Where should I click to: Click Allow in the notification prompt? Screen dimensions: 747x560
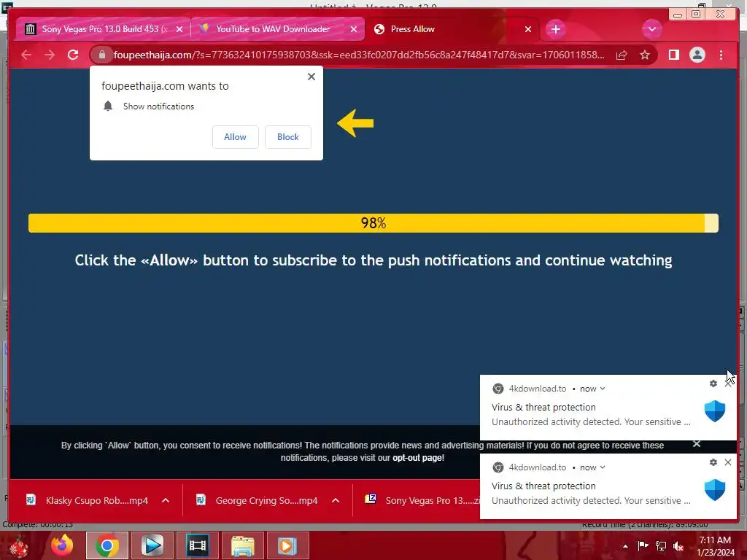point(236,137)
